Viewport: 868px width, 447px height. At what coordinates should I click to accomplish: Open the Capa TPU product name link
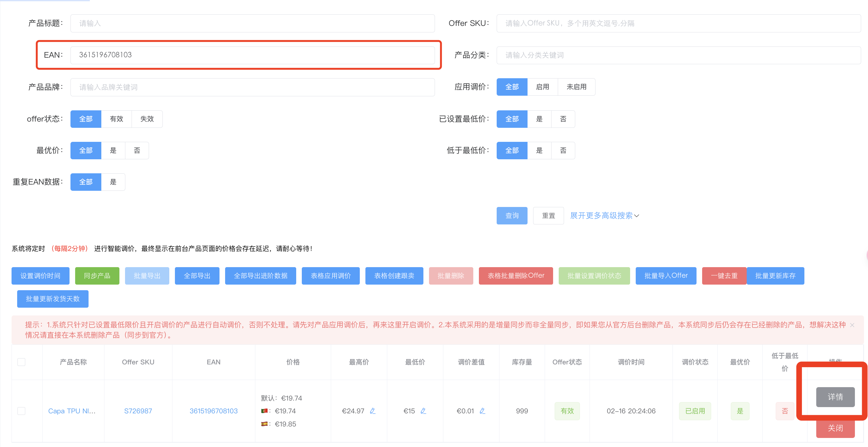(72, 411)
